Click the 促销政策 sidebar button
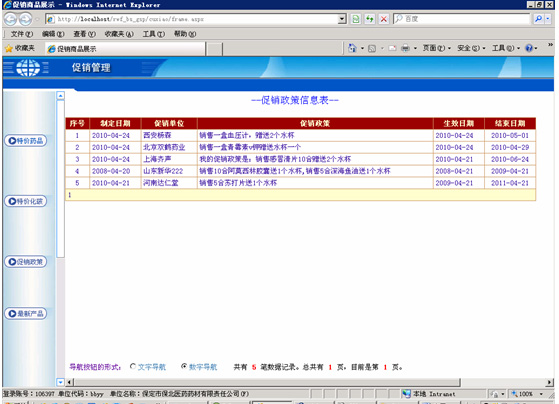Screen dimensions: 559x404 [25, 262]
